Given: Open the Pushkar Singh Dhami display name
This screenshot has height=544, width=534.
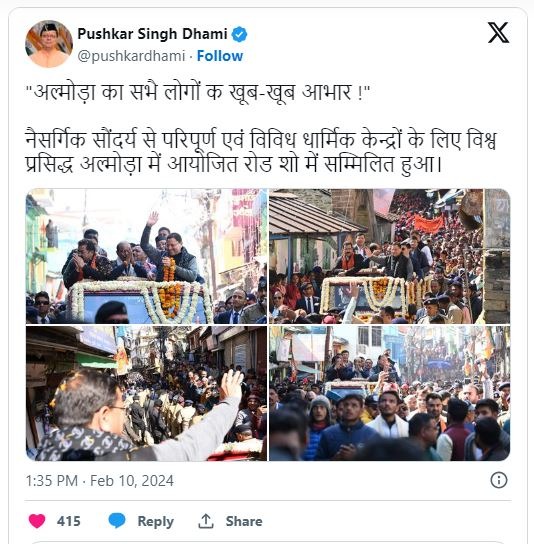Looking at the screenshot, I should click(x=152, y=34).
